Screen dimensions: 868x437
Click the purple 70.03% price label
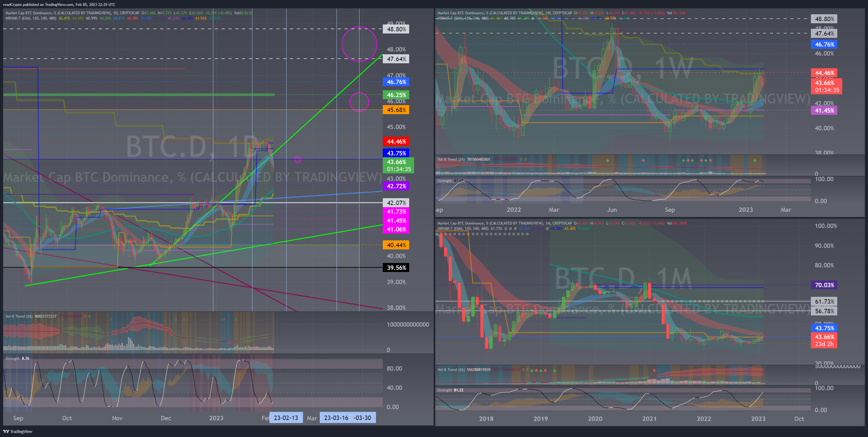point(824,285)
